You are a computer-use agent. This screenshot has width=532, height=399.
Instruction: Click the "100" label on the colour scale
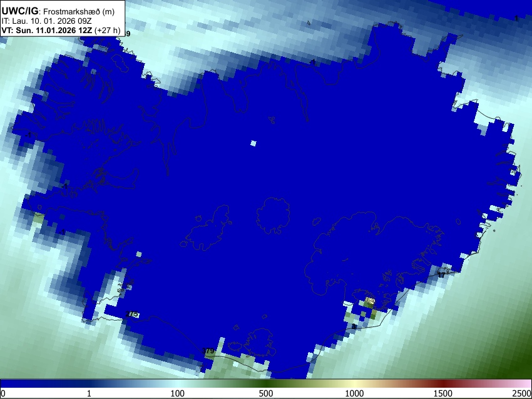(178, 393)
